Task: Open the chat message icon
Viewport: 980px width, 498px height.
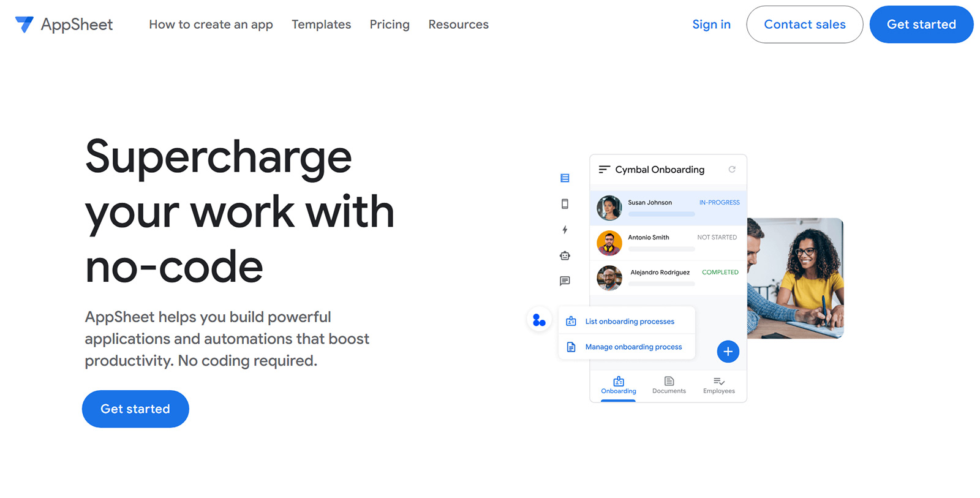Action: point(565,281)
